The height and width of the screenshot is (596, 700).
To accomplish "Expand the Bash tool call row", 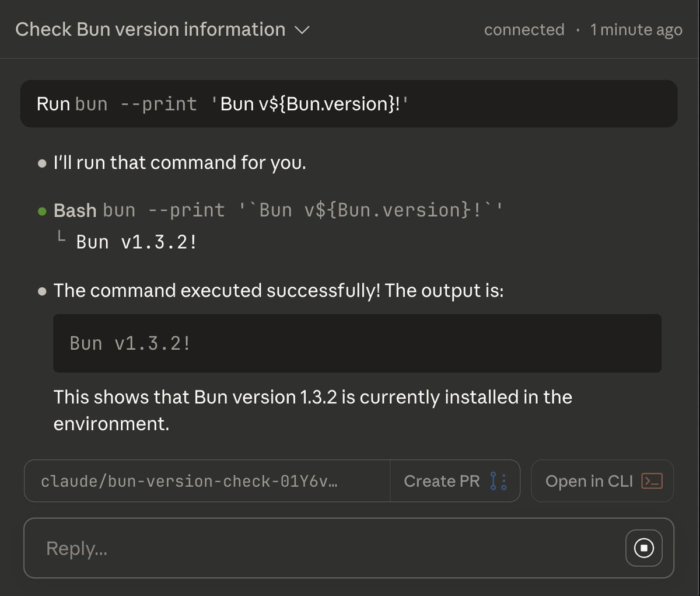I will (278, 210).
